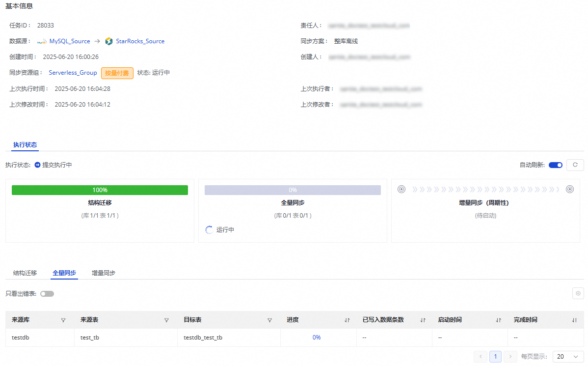The width and height of the screenshot is (588, 366).
Task: Enable the 只看出错表 switch
Action: pos(47,294)
